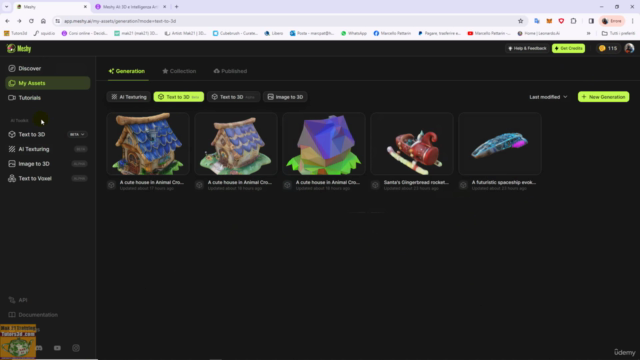
Task: Switch to the Meshy AI 3D e Intelligenza browser tab
Action: (130, 7)
